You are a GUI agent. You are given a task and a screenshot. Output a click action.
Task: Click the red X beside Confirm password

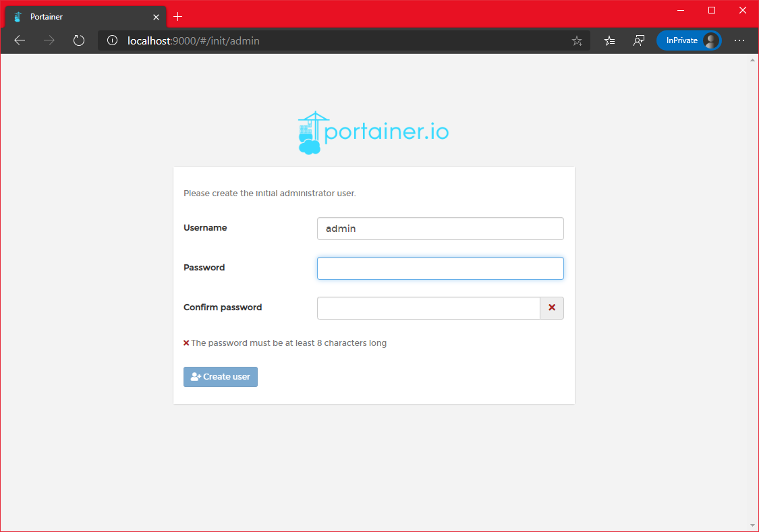pos(552,308)
